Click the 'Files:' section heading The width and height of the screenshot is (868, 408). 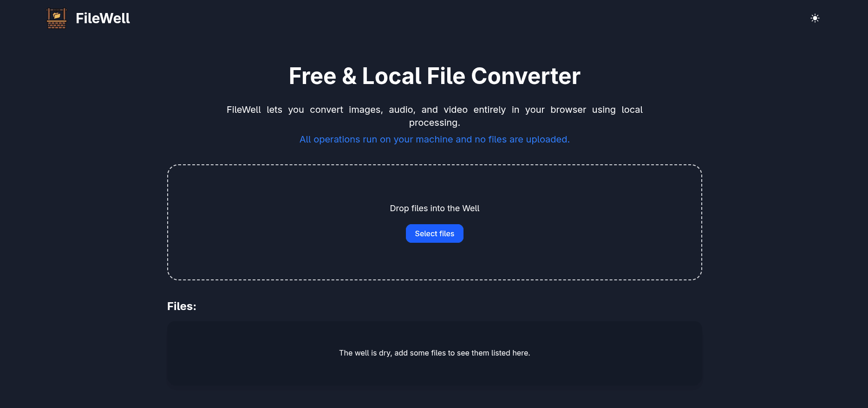tap(182, 306)
